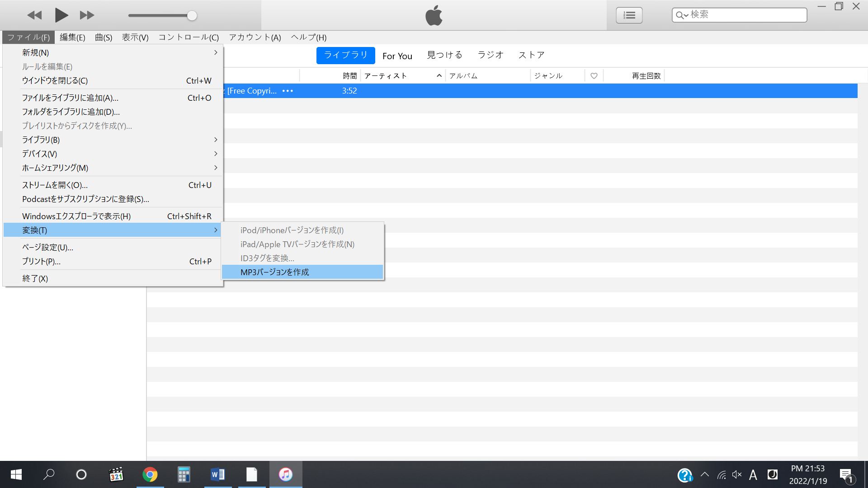
Task: Choose ファイルをライブラリに追加(A)...
Action: (113, 98)
